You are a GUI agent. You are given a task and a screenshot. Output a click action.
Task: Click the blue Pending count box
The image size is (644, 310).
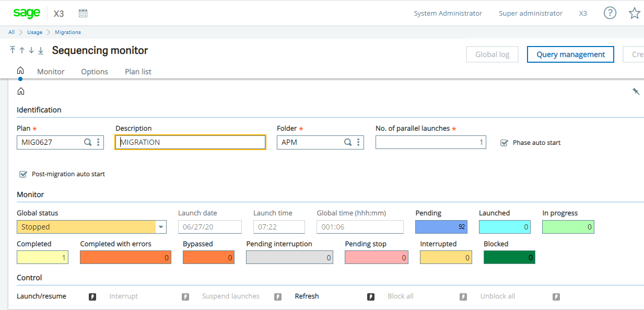441,227
